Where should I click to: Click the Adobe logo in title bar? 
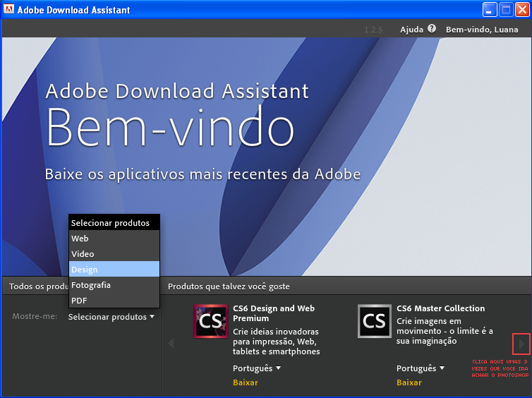pos(8,10)
